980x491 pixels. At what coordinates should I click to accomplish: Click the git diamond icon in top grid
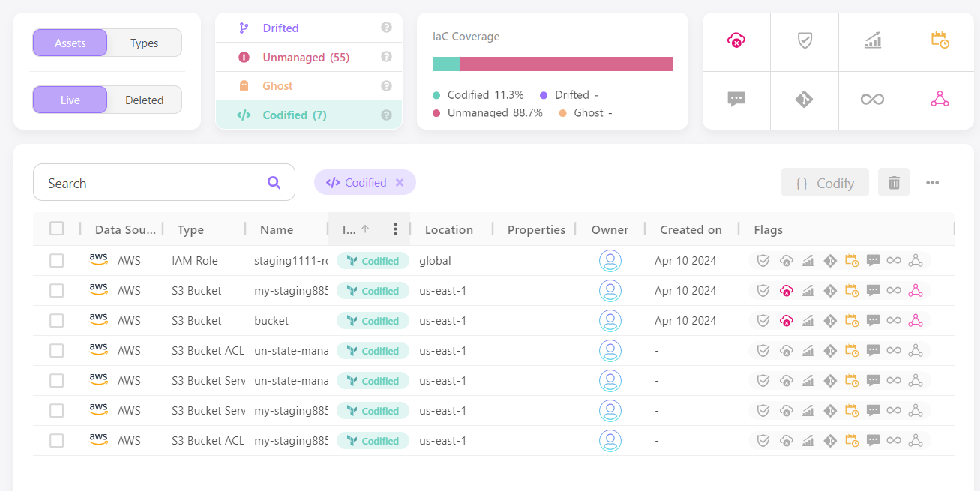[x=805, y=99]
